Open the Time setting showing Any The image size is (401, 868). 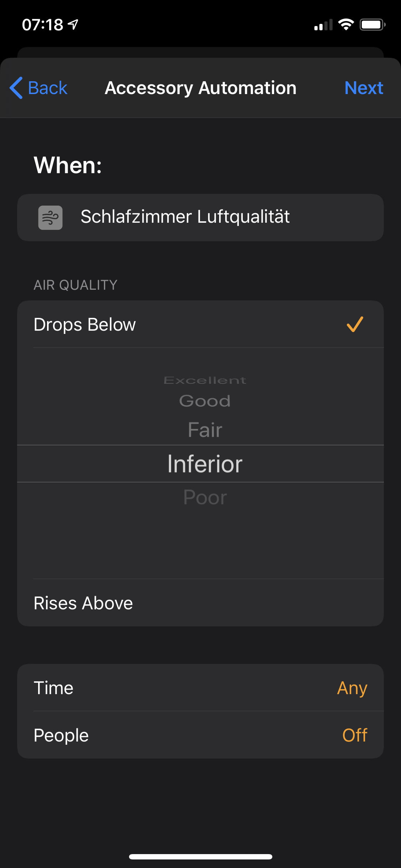click(x=200, y=688)
